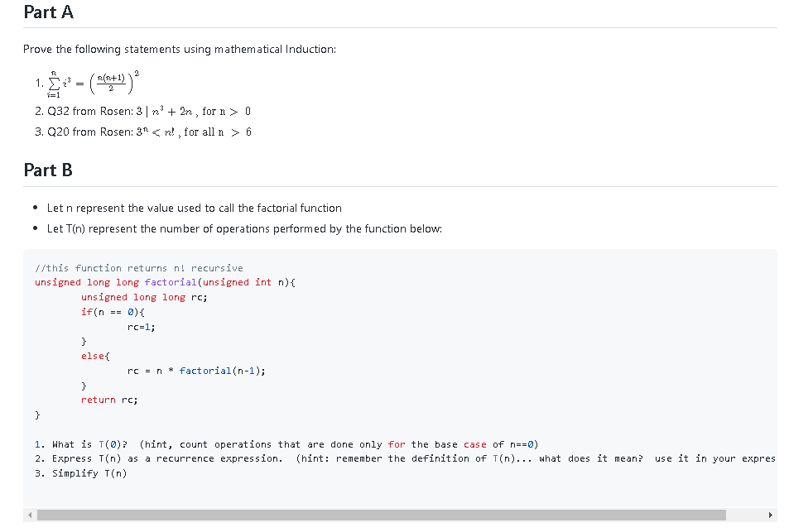This screenshot has width=789, height=532.
Task: Select the summation formula in item 1
Action: point(87,82)
